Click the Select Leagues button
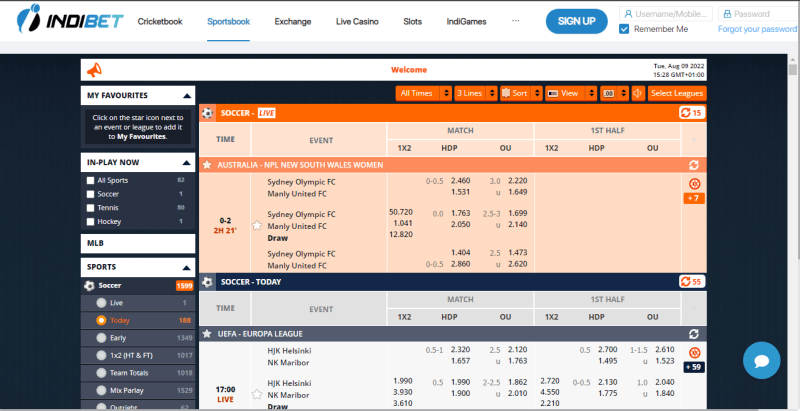Screen dimensions: 800x411 (677, 93)
